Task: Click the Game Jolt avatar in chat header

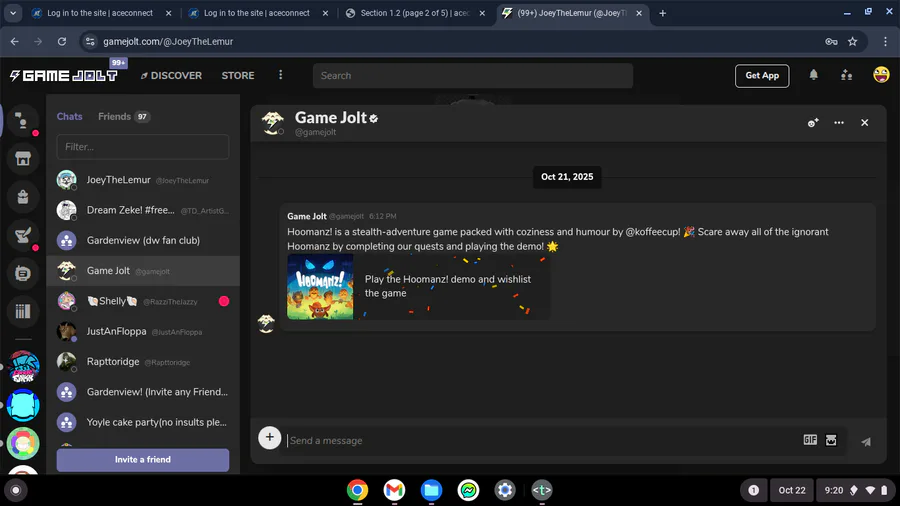Action: click(x=273, y=123)
